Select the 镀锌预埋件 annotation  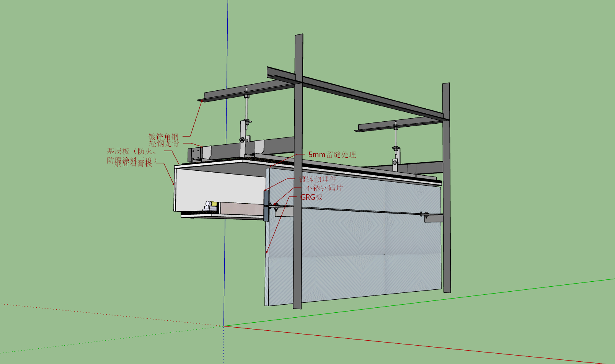318,179
